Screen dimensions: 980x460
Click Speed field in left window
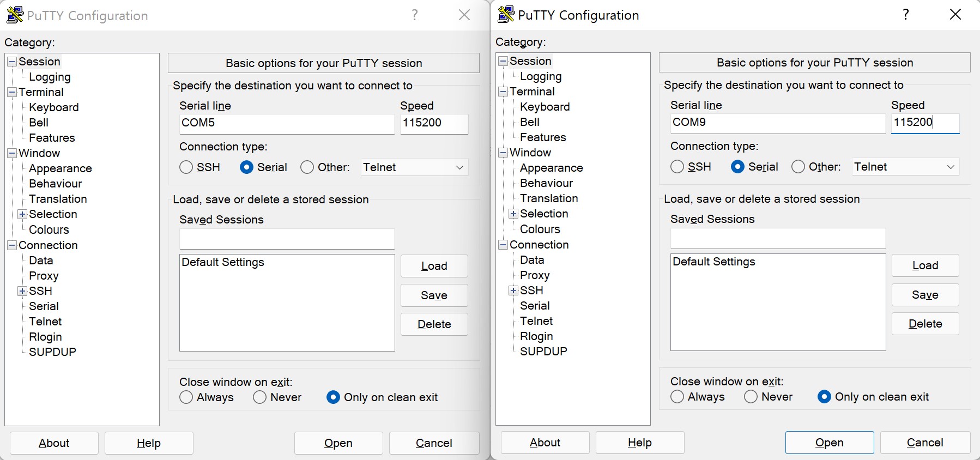(x=434, y=124)
